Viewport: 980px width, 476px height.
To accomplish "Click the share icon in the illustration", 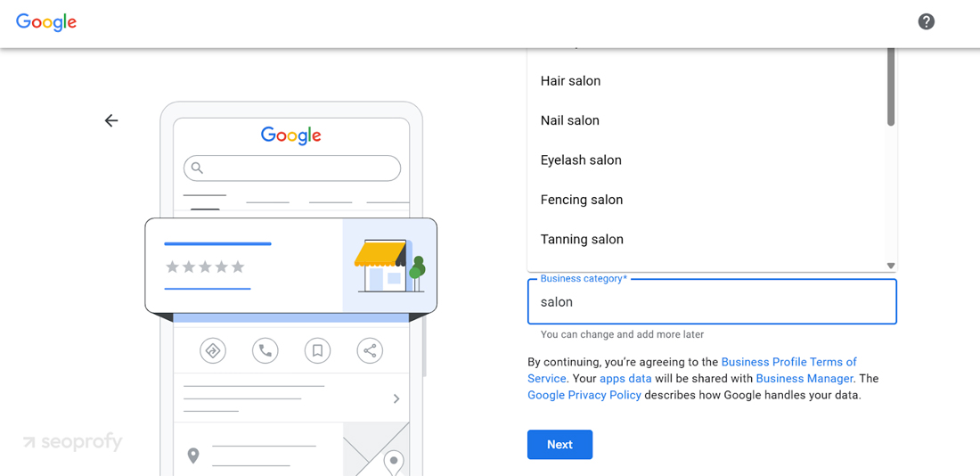I will [x=370, y=350].
